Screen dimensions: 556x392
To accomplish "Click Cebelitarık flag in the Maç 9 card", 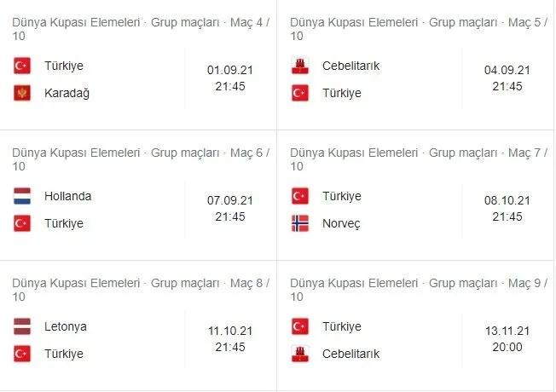I will [x=300, y=354].
